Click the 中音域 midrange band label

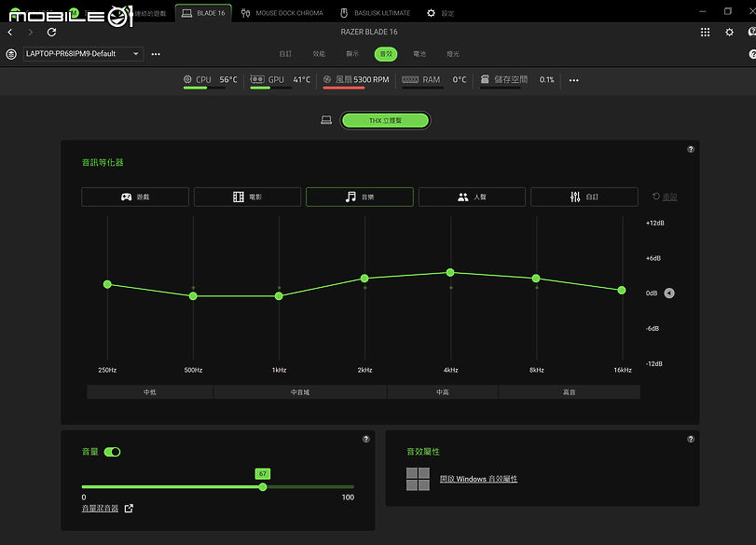click(x=300, y=392)
